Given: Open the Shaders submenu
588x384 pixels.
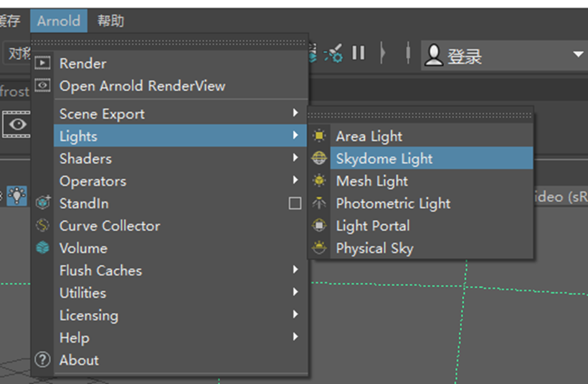Looking at the screenshot, I should click(181, 158).
